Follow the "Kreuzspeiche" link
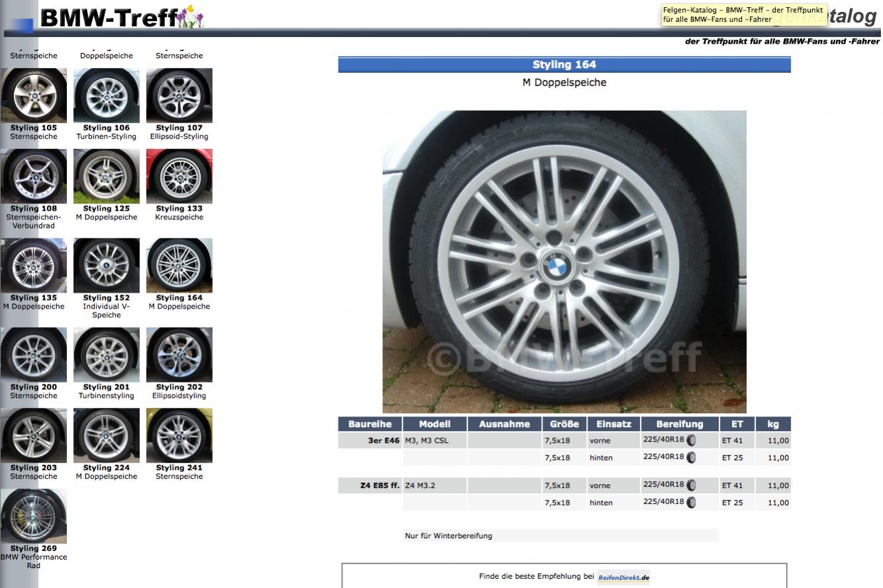This screenshot has width=883, height=588. pyautogui.click(x=180, y=217)
